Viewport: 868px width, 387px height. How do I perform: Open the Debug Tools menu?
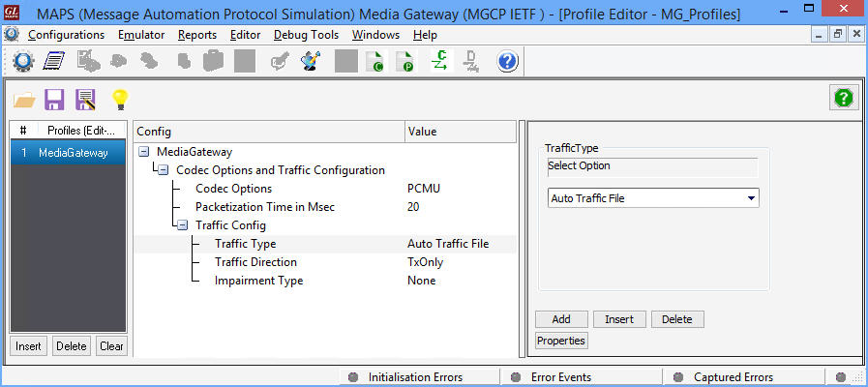click(x=306, y=35)
